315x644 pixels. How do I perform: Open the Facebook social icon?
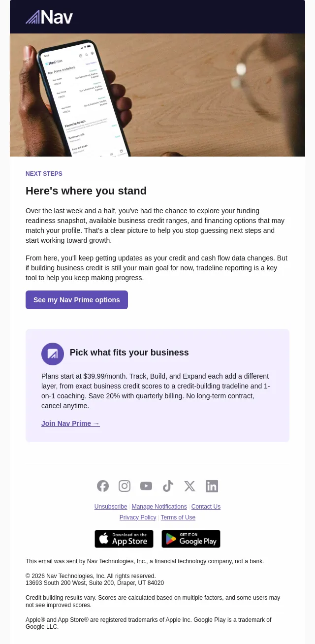click(103, 486)
